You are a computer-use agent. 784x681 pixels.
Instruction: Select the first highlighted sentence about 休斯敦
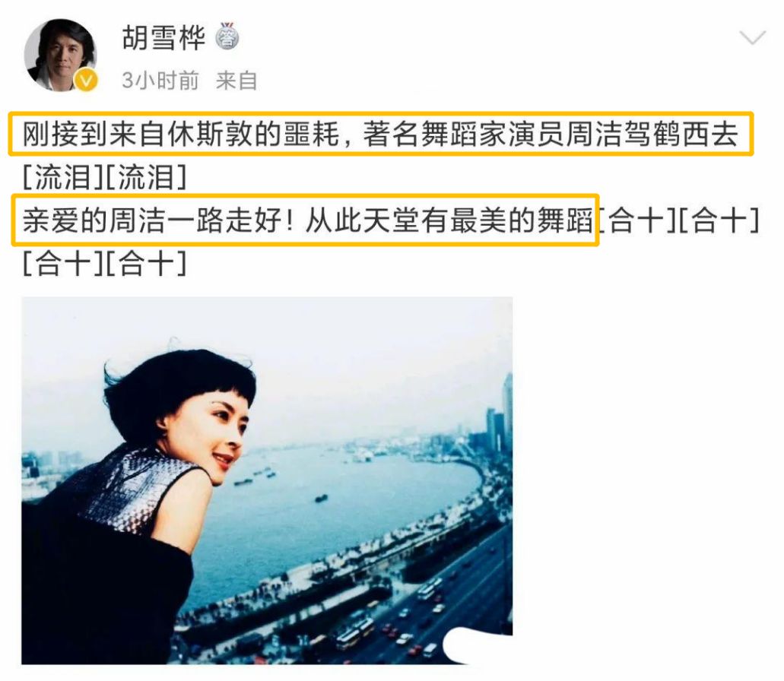(x=380, y=135)
